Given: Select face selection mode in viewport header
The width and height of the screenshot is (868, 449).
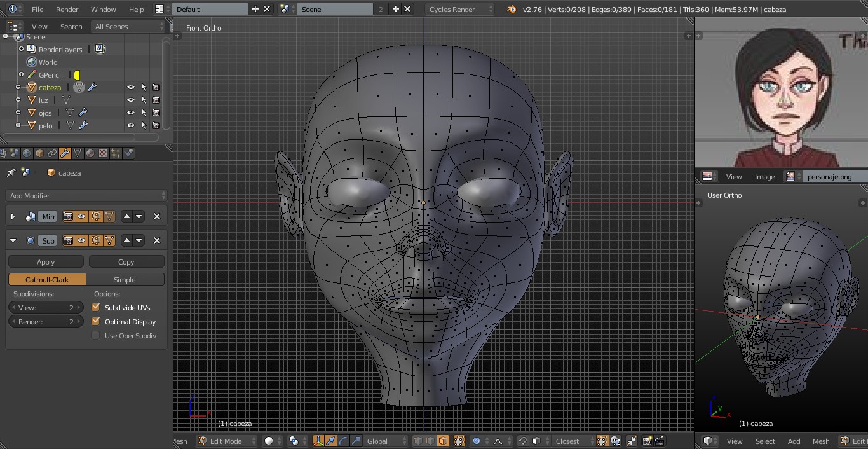Looking at the screenshot, I should pos(443,441).
